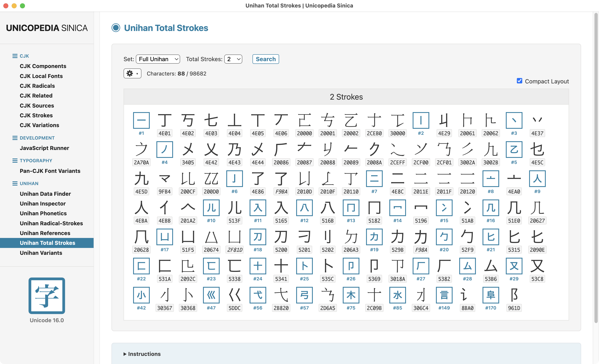Click the Unihan section hamburger icon
Viewport: 599px width, 364px height.
pos(15,184)
